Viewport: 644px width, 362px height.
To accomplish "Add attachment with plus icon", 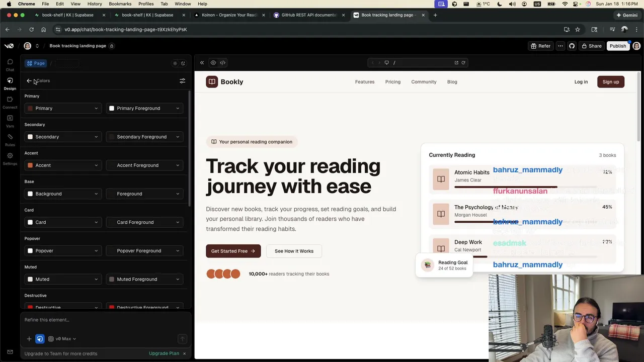I will click(x=29, y=339).
